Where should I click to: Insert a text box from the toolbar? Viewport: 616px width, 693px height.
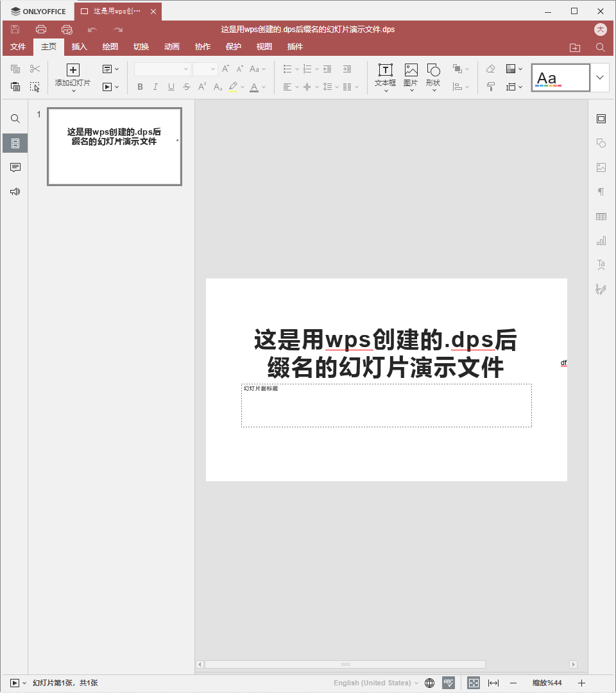[384, 76]
